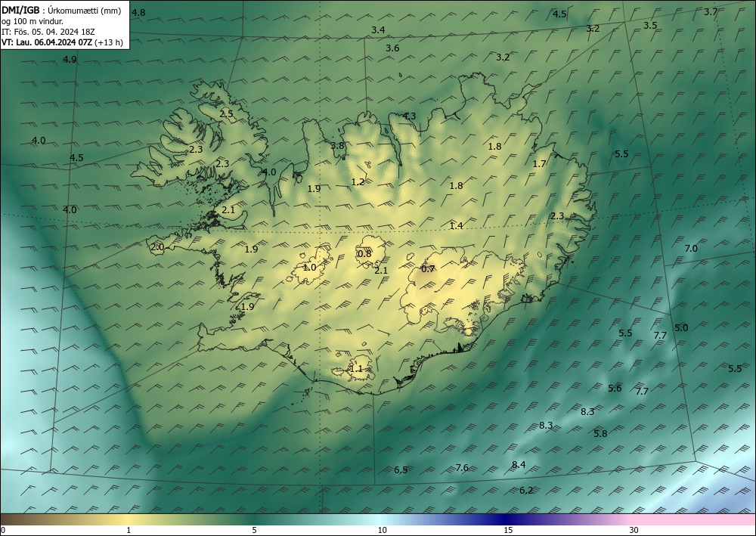756x536 pixels.
Task: Select the 3.6 value on the map
Action: click(392, 48)
